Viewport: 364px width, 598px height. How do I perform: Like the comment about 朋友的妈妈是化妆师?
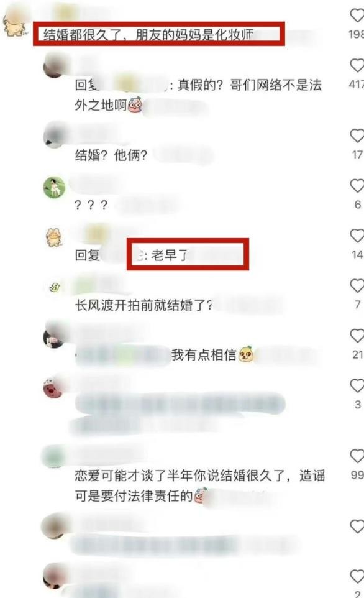357,16
